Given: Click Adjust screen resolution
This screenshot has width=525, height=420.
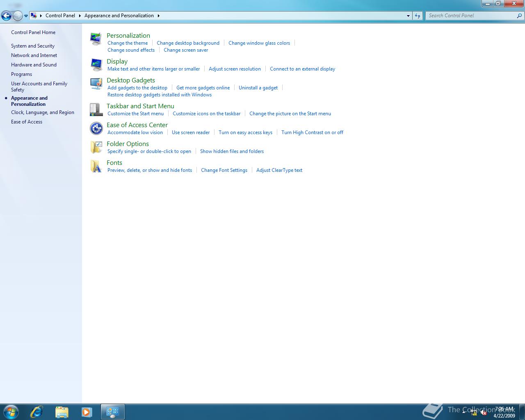Looking at the screenshot, I should [x=235, y=69].
